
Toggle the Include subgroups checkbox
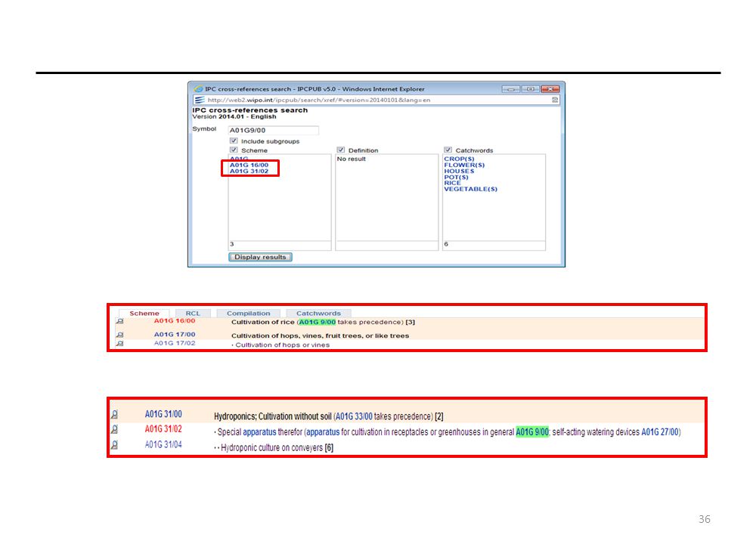(x=234, y=141)
